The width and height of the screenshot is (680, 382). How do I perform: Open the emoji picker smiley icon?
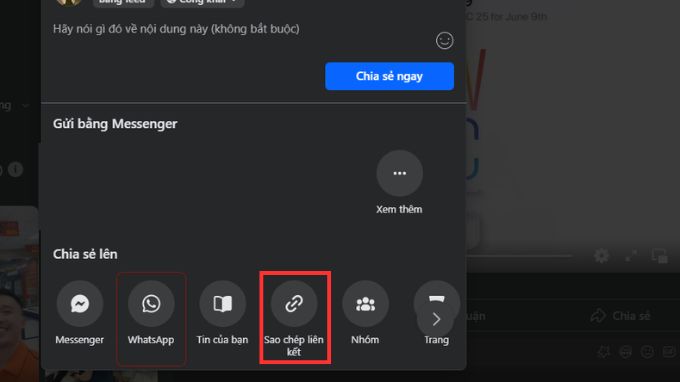(445, 41)
